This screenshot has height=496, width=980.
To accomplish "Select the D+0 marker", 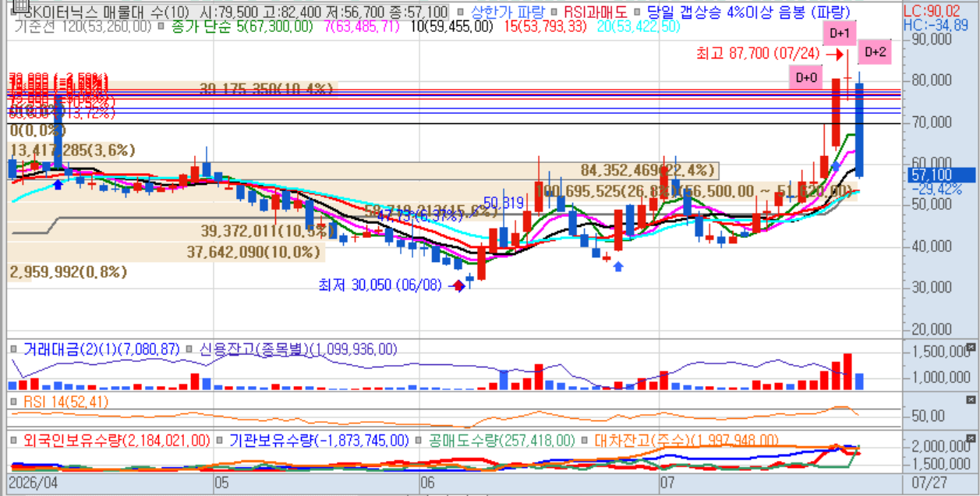I will [x=806, y=77].
